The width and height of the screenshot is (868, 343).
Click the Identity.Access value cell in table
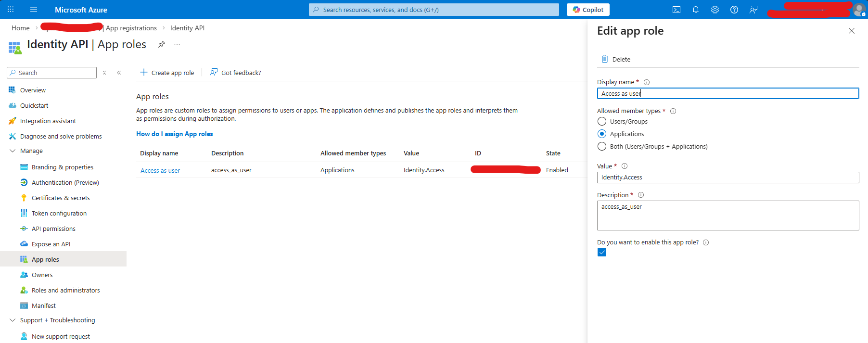point(424,170)
